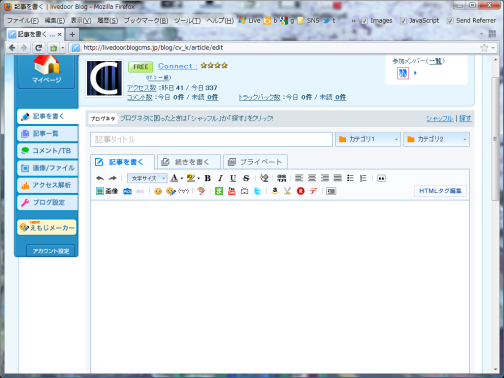Open the ファイル menu
504x378 pixels.
tap(23, 21)
